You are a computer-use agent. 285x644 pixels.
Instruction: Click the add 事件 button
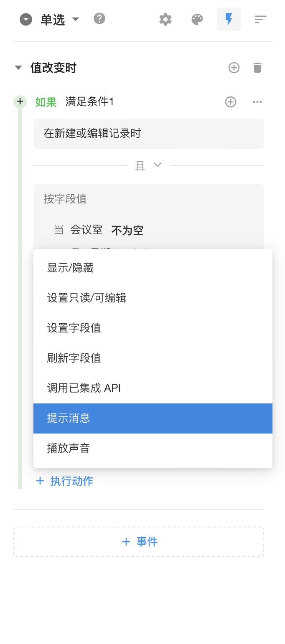tap(139, 542)
